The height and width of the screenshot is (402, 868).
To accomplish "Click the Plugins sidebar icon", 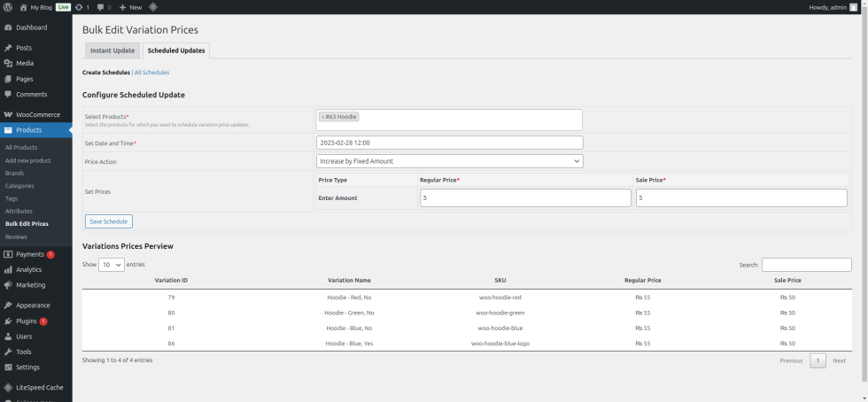I will 8,321.
